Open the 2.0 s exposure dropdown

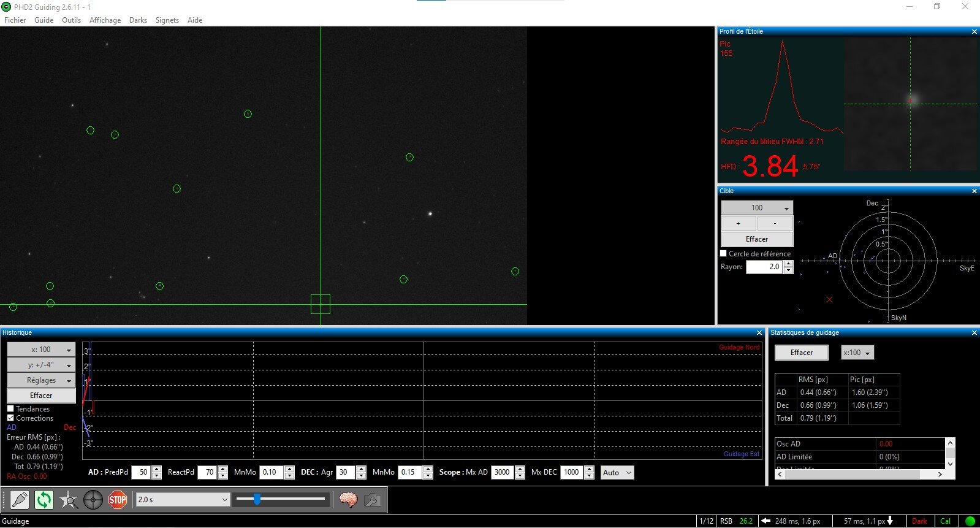pos(183,500)
